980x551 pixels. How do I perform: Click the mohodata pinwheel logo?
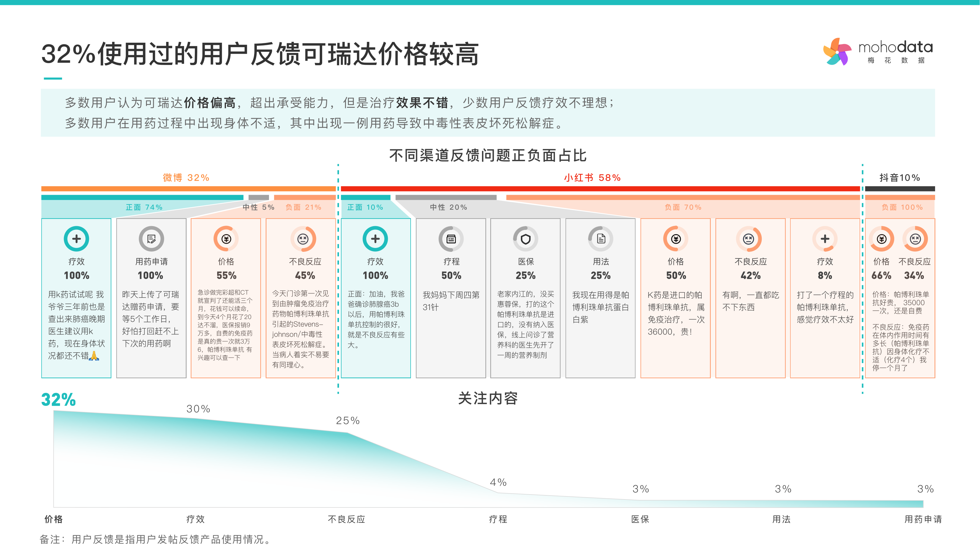(837, 52)
